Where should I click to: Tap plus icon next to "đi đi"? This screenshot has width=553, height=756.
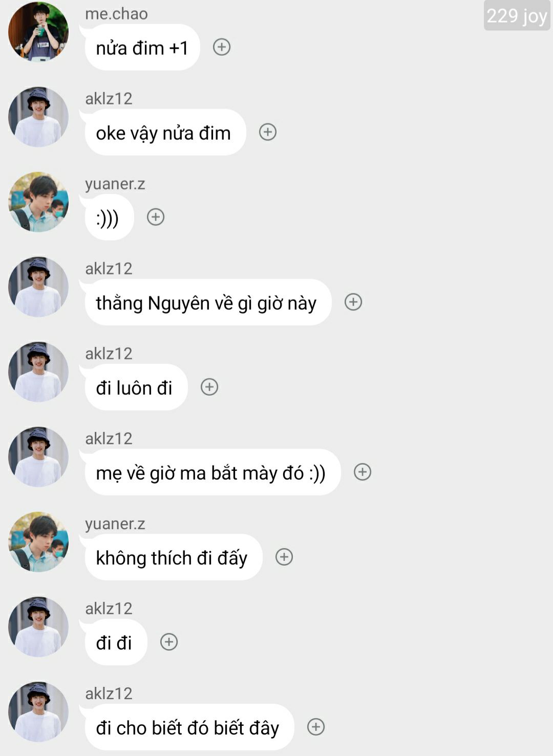(x=169, y=642)
